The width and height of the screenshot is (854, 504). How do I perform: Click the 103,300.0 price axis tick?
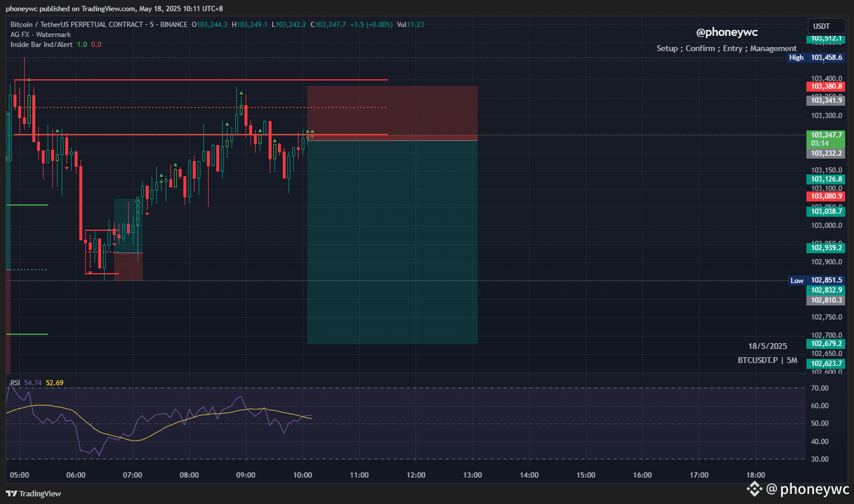826,116
